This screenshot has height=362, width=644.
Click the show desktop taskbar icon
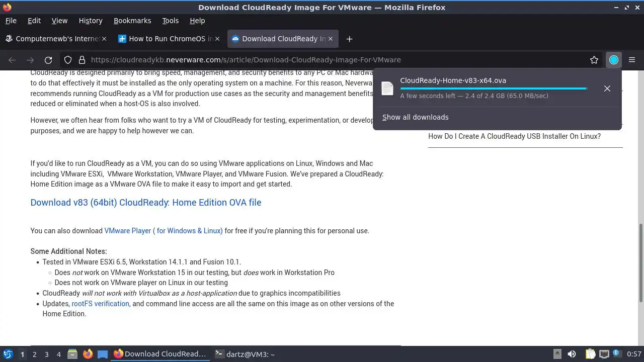103,354
